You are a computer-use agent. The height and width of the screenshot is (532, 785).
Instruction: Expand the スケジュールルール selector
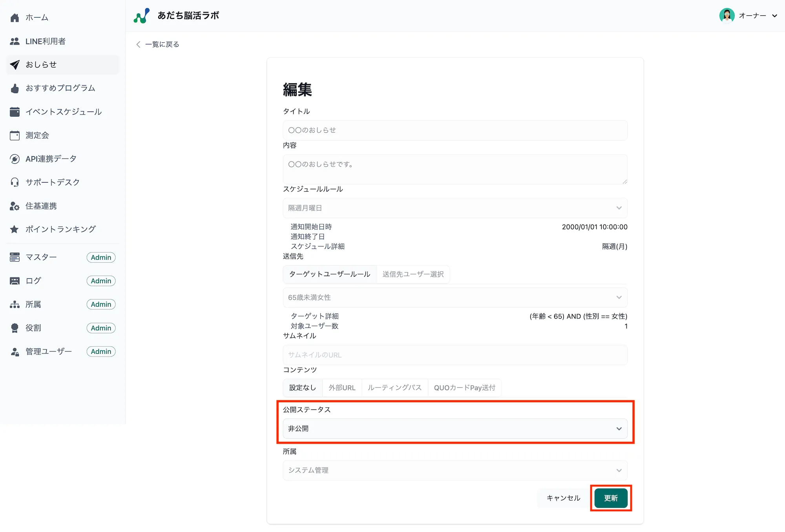coord(455,208)
